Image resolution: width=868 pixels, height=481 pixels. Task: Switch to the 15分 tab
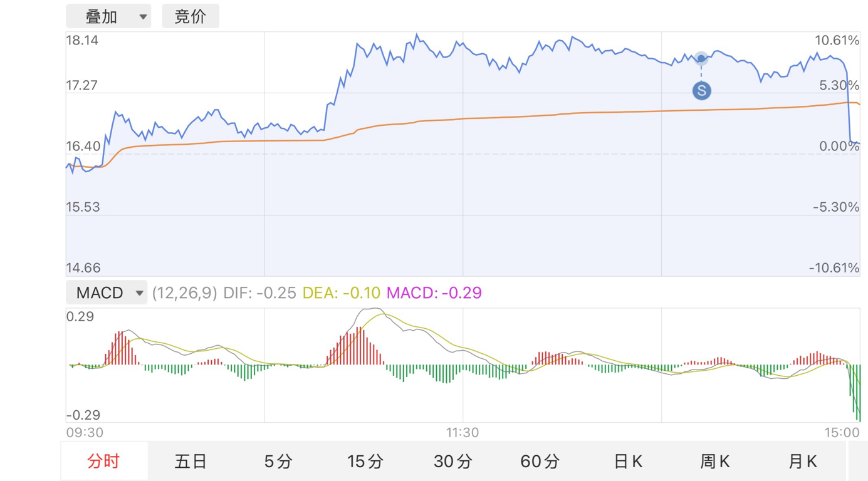coord(365,462)
